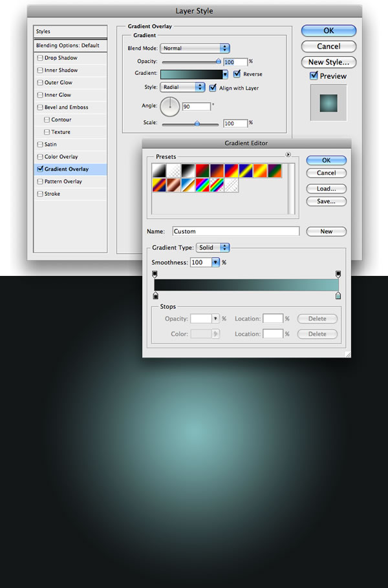Click the Angle value field

[196, 107]
